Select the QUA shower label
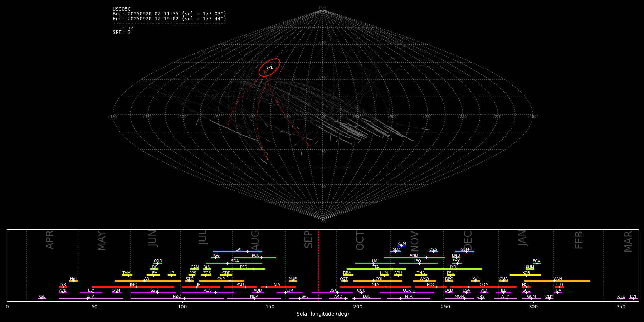The width and height of the screenshot is (644, 322). tap(504, 279)
